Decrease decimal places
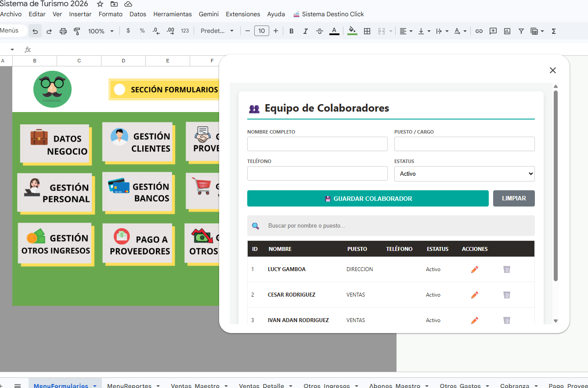The width and height of the screenshot is (588, 388). tap(156, 31)
